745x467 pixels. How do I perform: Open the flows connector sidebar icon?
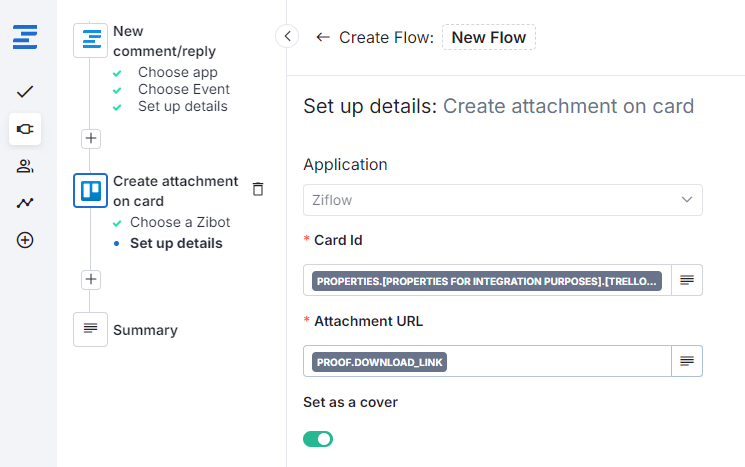click(25, 129)
